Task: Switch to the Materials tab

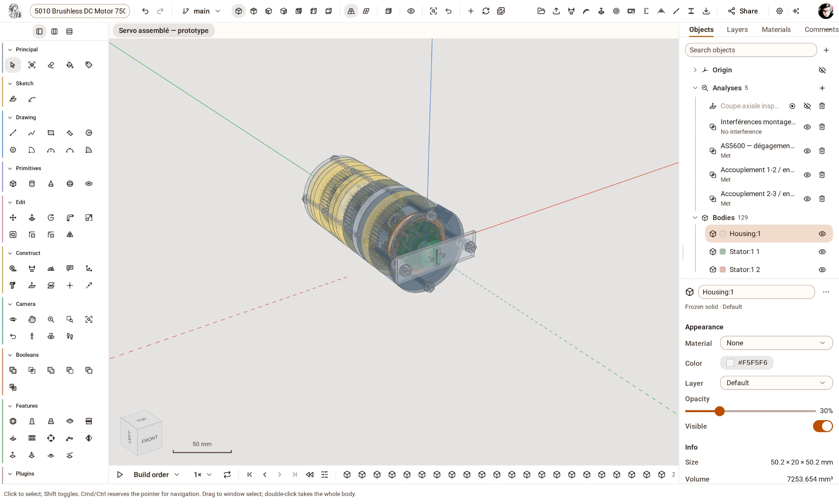Action: (776, 30)
